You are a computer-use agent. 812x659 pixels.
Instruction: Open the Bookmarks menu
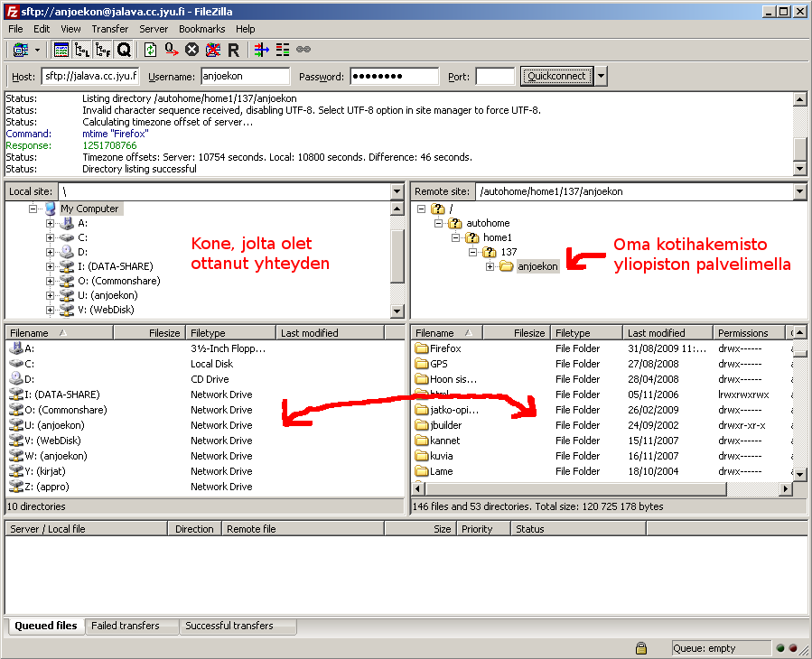click(x=202, y=29)
